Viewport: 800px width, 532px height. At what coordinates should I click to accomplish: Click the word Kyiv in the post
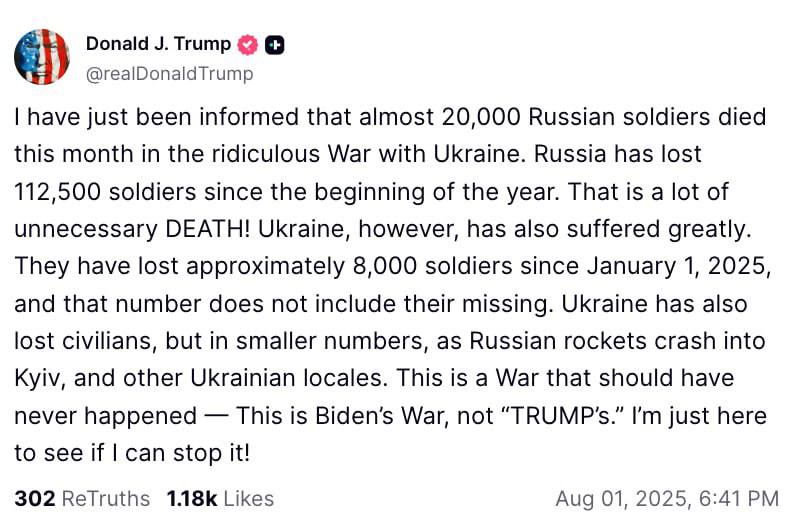pyautogui.click(x=38, y=378)
